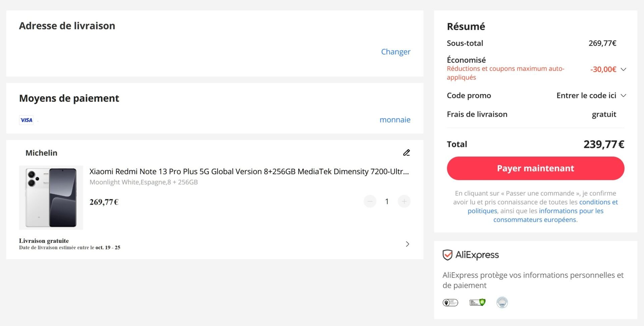Open shipping options via Livraison gratuite arrow
The image size is (644, 326).
point(408,244)
